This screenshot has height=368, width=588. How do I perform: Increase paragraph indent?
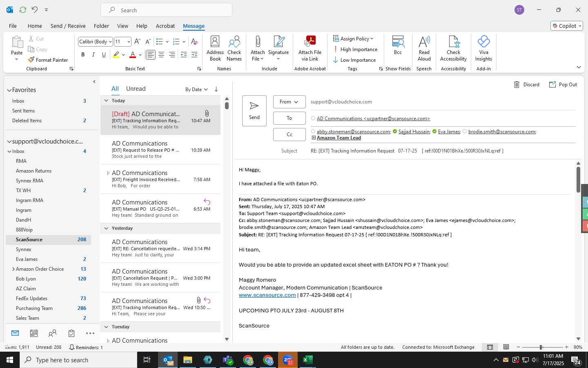coord(194,54)
